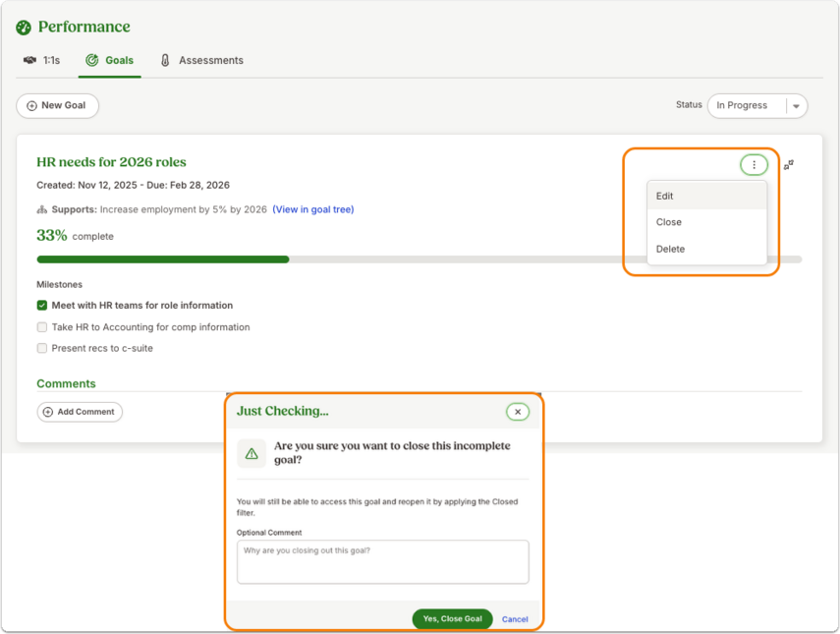The height and width of the screenshot is (634, 840).
Task: Click the Supports goal tree icon
Action: (42, 209)
